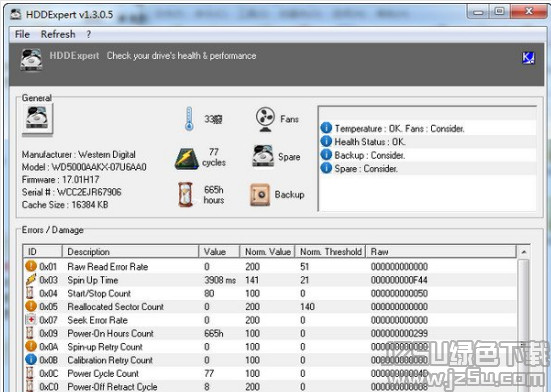
Task: Click the blue K logo in banner
Action: [x=528, y=58]
